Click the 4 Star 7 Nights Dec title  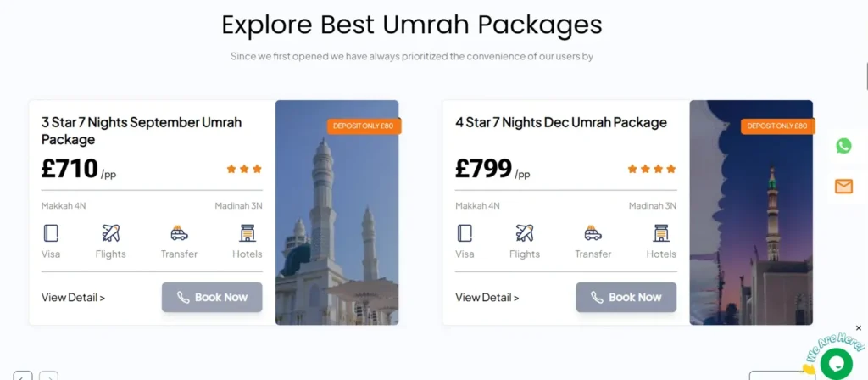[x=561, y=122]
